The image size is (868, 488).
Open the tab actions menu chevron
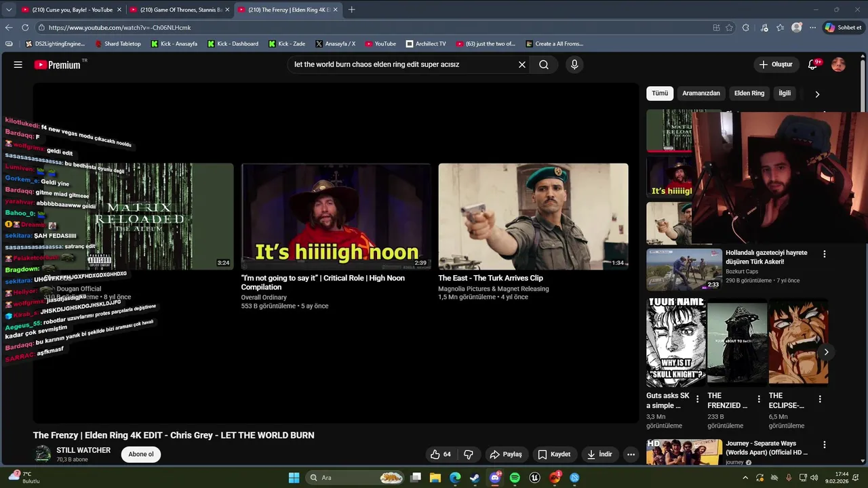coord(8,9)
